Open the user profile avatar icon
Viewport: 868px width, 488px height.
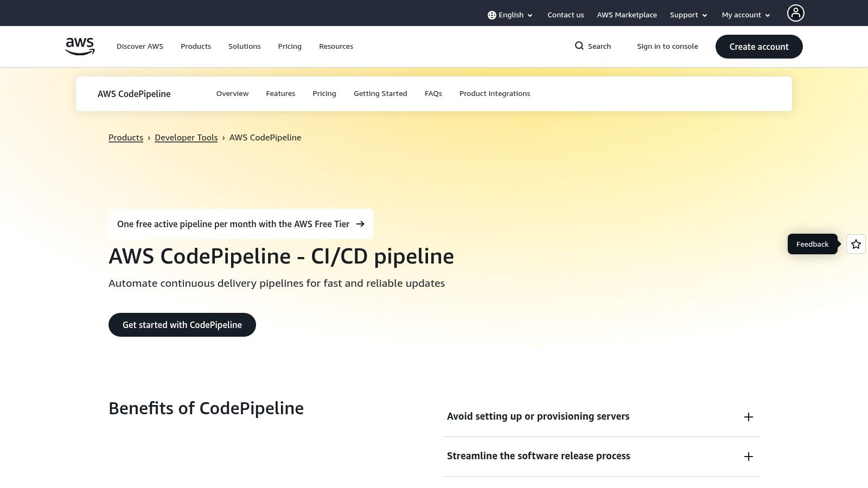tap(795, 13)
